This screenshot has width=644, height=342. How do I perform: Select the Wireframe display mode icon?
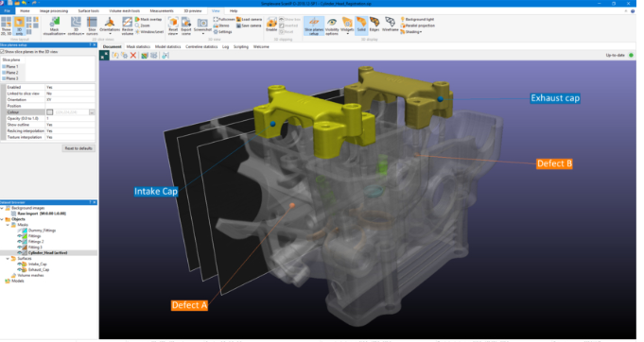(390, 25)
